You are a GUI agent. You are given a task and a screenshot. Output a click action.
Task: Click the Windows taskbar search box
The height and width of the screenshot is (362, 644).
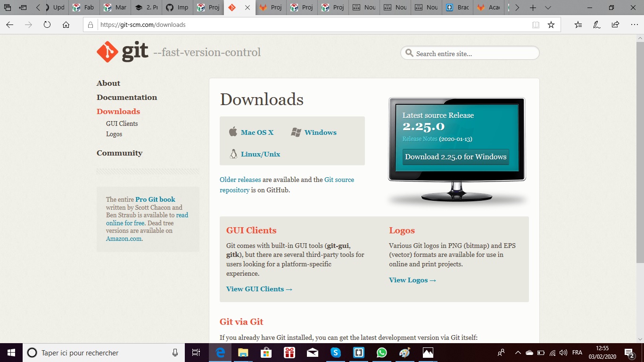[103, 353]
